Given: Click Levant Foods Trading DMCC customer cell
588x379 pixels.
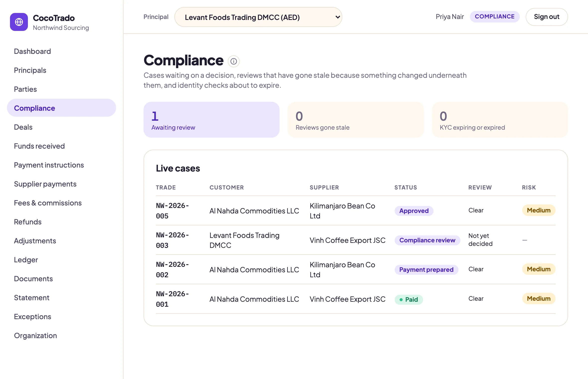Looking at the screenshot, I should tap(244, 240).
